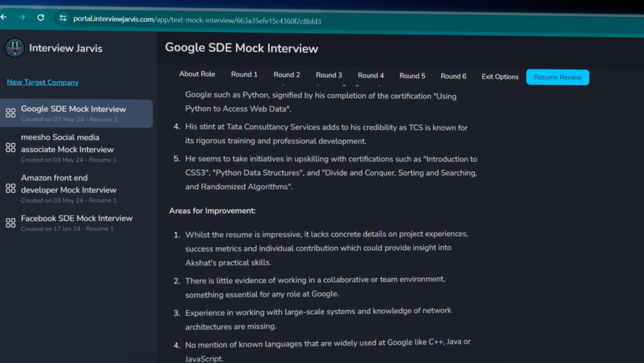Go to the Round 5 tab
The image size is (644, 363).
tap(413, 76)
